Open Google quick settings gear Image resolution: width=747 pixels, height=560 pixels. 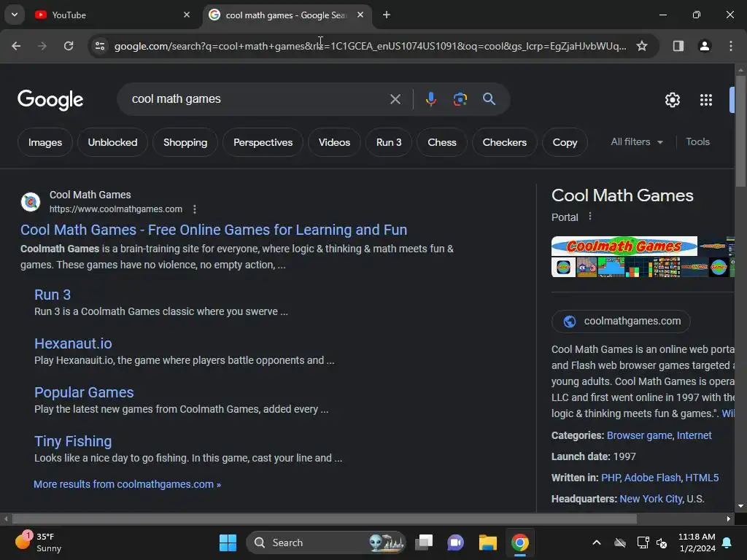[x=672, y=100]
